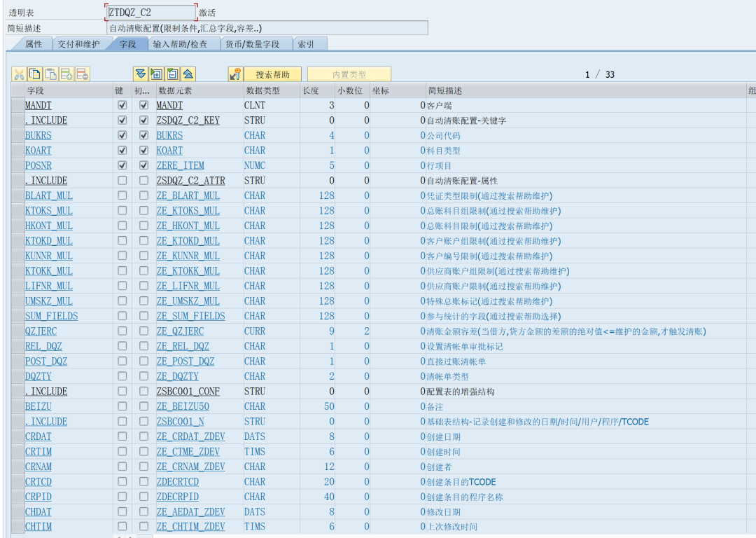
Task: Click data element ZSDQZ_C2_ATTR
Action: click(191, 181)
